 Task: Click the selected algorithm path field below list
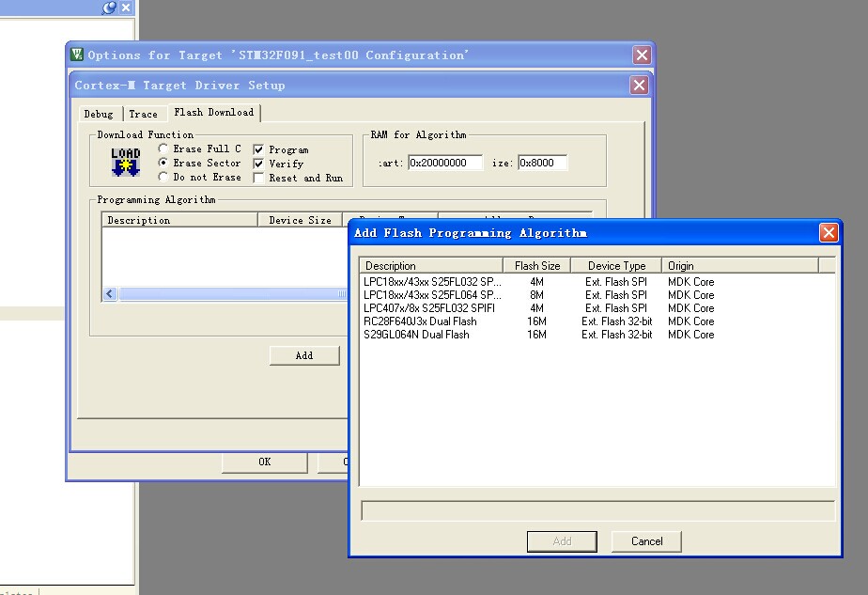597,510
